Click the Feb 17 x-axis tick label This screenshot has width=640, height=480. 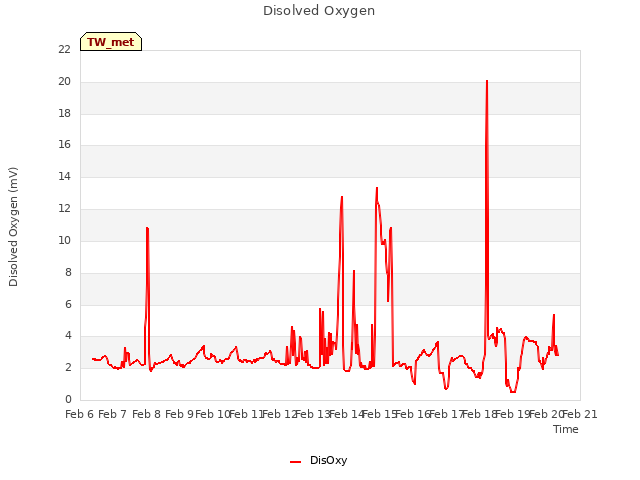coord(446,414)
